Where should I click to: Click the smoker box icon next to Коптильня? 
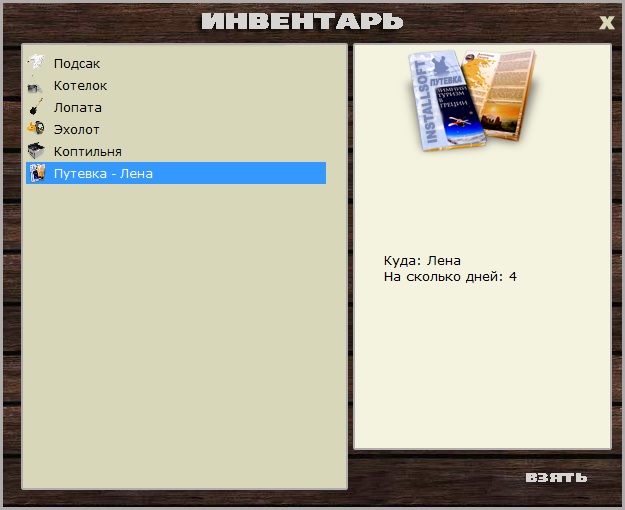click(x=36, y=151)
